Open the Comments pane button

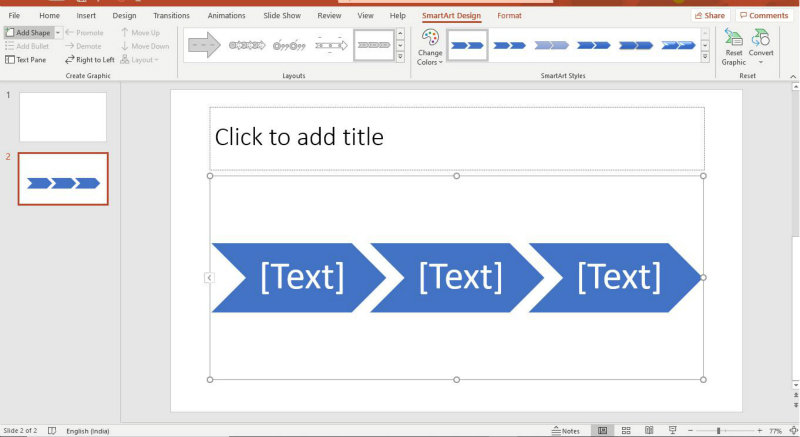pyautogui.click(x=764, y=16)
